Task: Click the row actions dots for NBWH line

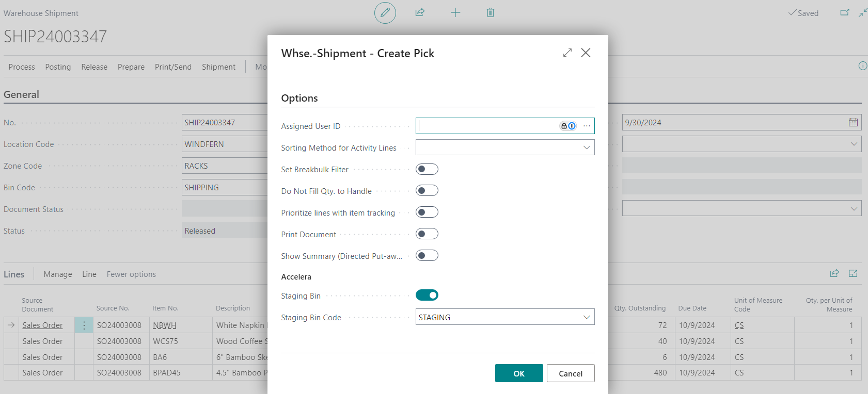Action: point(84,325)
